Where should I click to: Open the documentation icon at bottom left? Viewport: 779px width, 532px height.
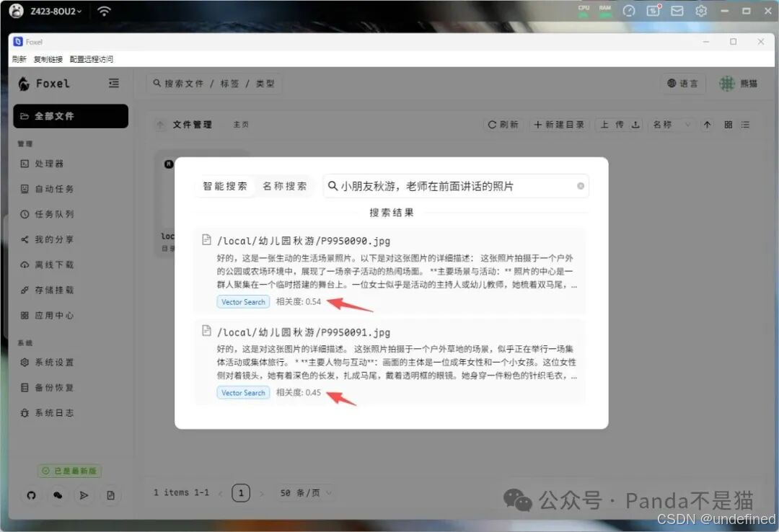110,495
